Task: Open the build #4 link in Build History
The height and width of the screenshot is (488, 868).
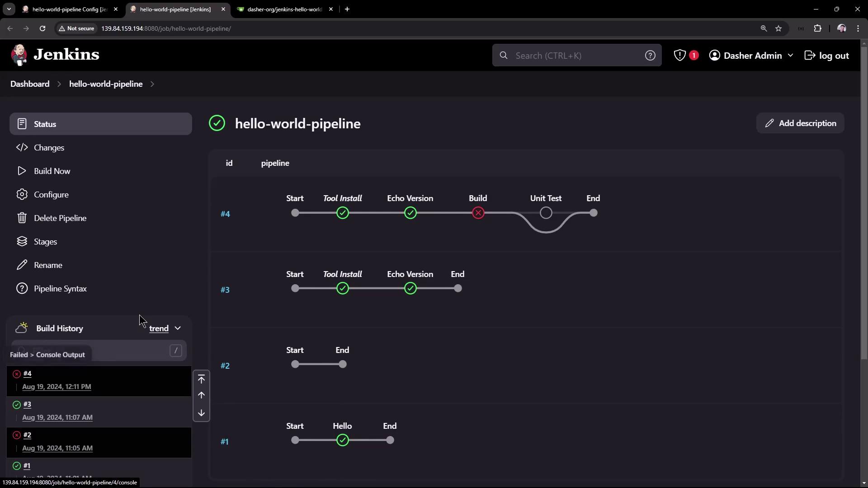Action: point(27,374)
